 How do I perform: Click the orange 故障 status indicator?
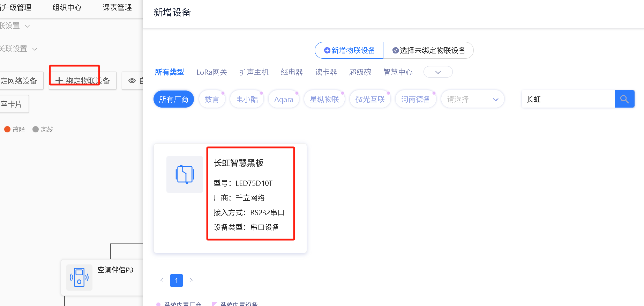point(7,129)
